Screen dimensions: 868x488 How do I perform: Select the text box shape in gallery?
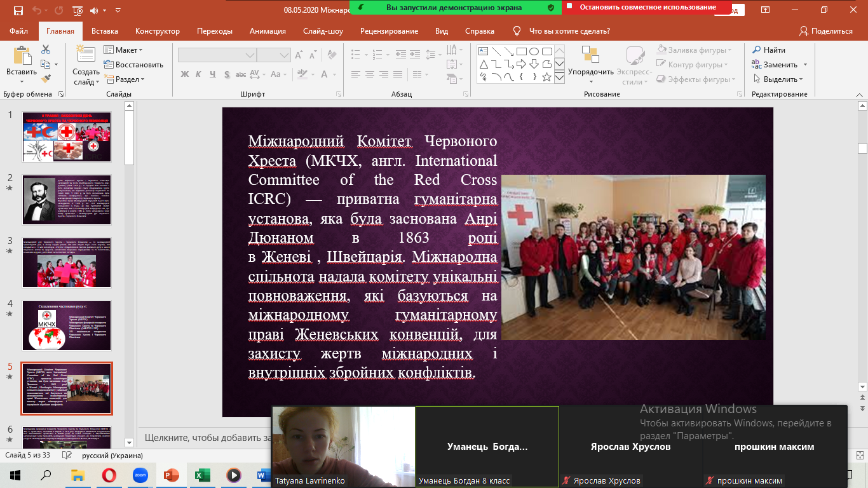click(x=482, y=51)
